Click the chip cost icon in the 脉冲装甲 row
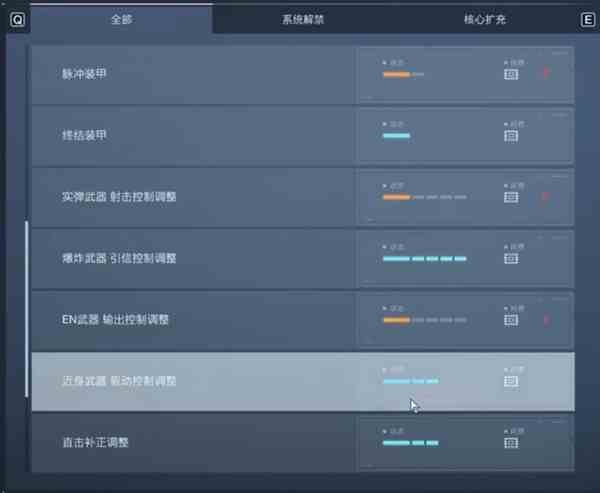The width and height of the screenshot is (600, 493). point(511,74)
